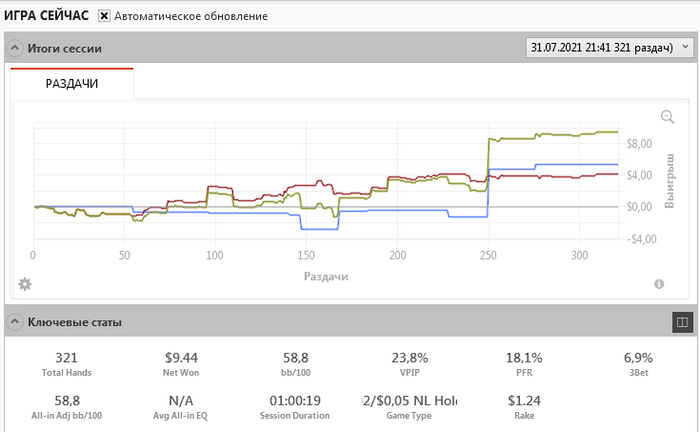Open chart settings via gear icon

pos(25,284)
